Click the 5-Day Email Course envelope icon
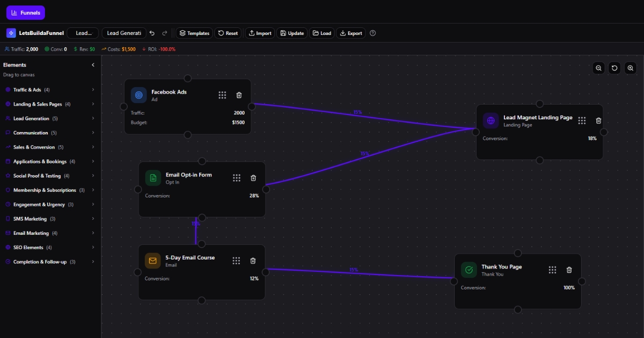The width and height of the screenshot is (644, 338). click(x=153, y=261)
